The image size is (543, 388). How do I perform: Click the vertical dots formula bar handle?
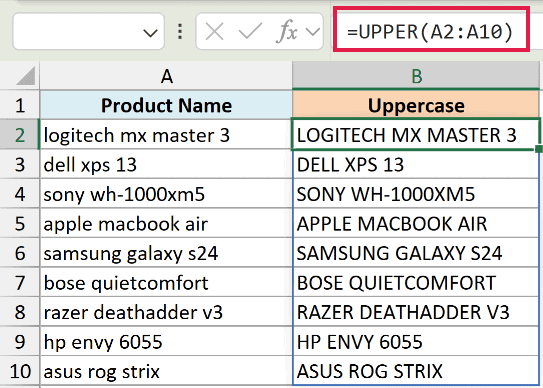pos(180,32)
